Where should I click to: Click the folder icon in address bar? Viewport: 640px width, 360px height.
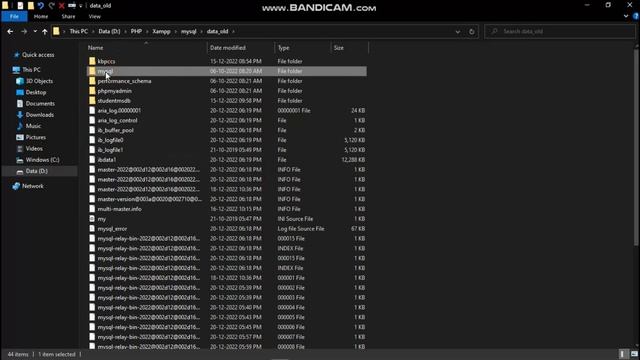pos(56,31)
